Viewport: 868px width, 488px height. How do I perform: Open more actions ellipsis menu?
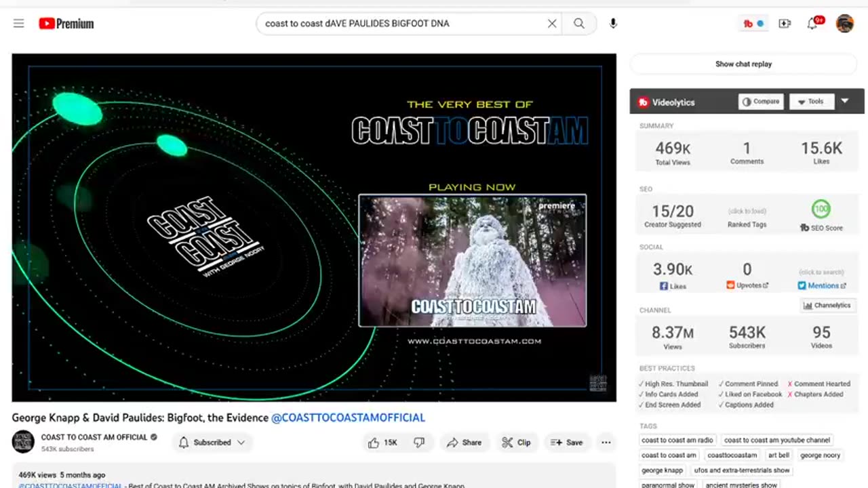[x=606, y=443]
